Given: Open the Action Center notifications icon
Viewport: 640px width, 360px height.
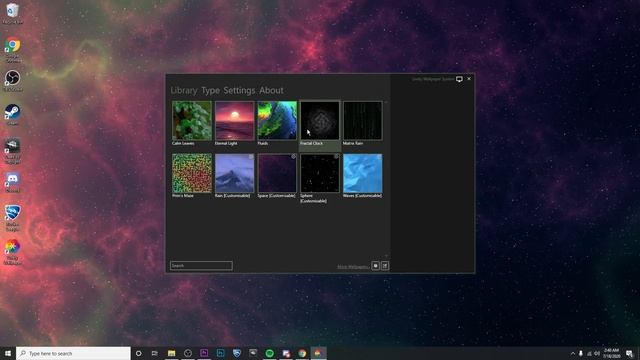Looking at the screenshot, I should pyautogui.click(x=629, y=353).
